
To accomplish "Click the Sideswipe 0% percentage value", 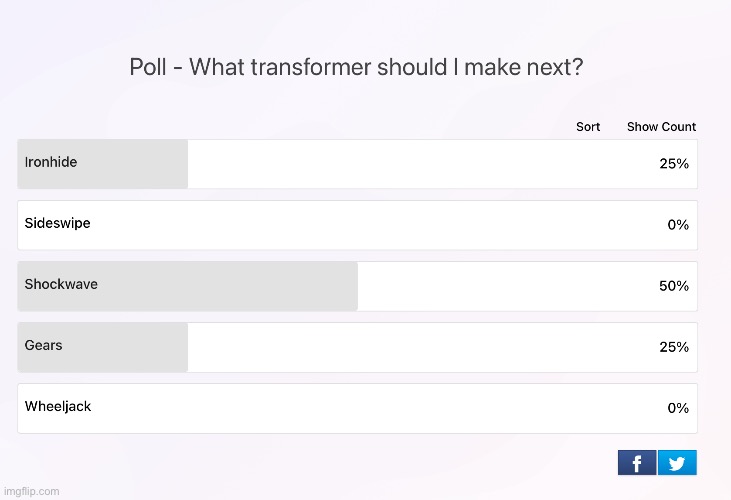I will click(678, 225).
